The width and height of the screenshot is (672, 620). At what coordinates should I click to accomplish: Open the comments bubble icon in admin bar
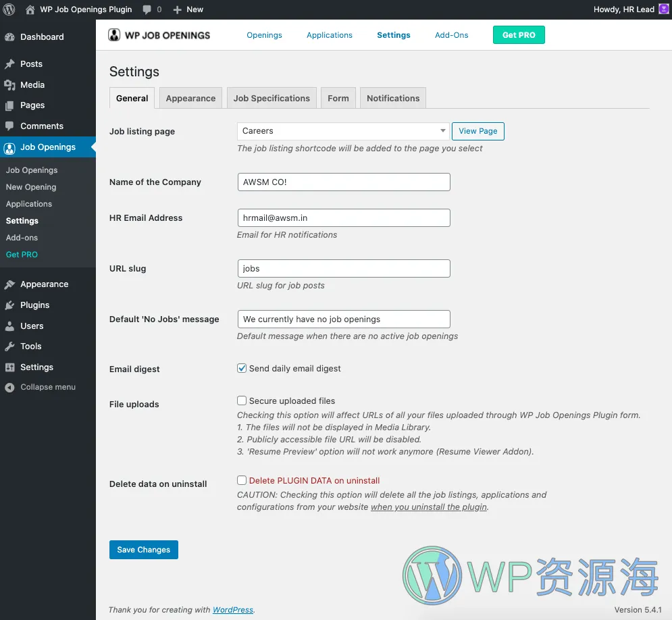point(147,9)
